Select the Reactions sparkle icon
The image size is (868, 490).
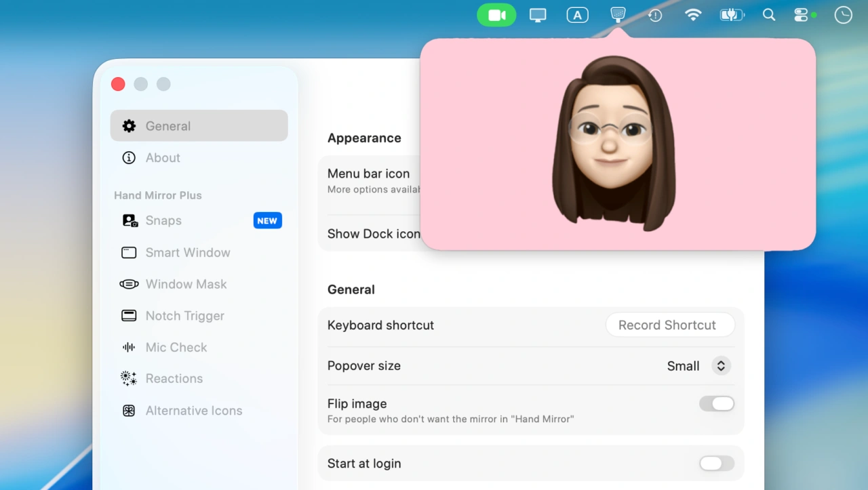[129, 379]
